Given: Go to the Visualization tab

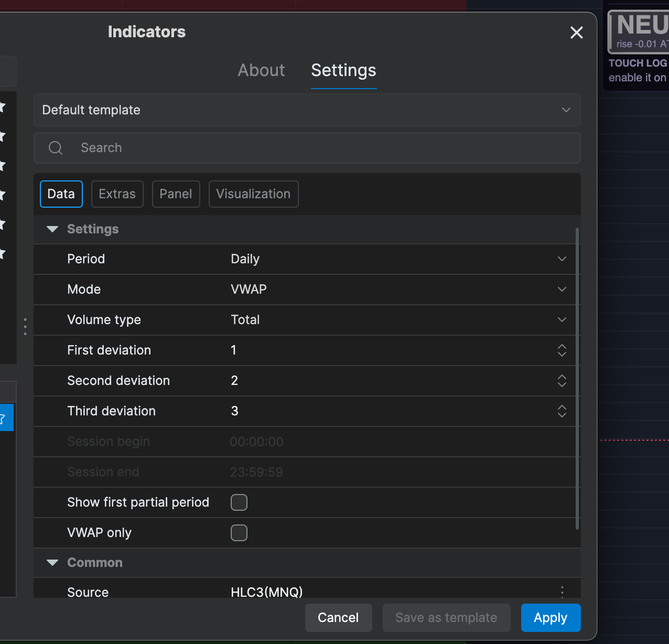Looking at the screenshot, I should click(254, 194).
